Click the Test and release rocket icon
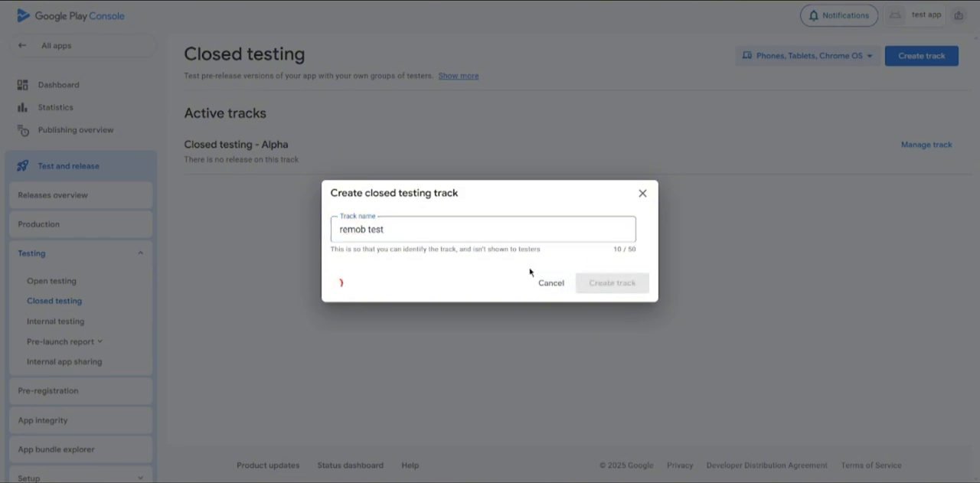The width and height of the screenshot is (980, 483). [x=23, y=166]
